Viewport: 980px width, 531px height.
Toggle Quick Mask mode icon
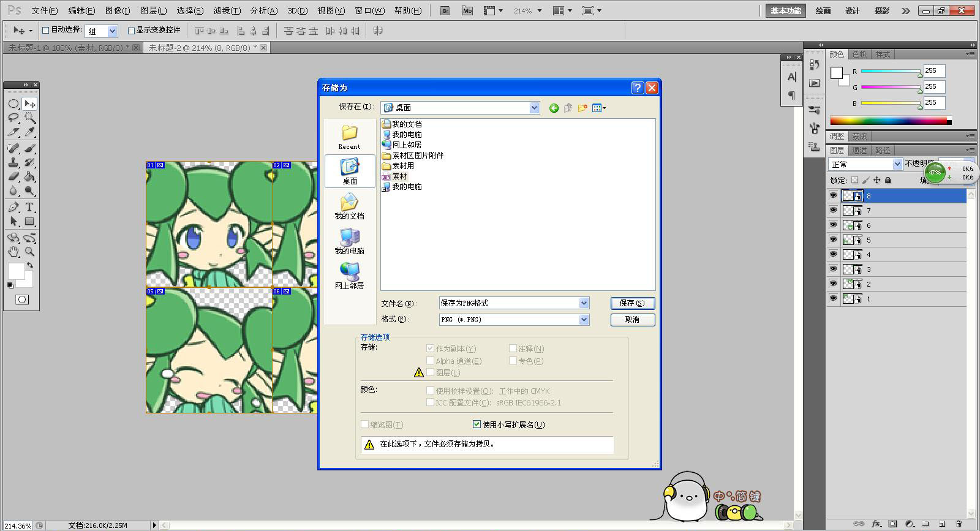coord(22,299)
